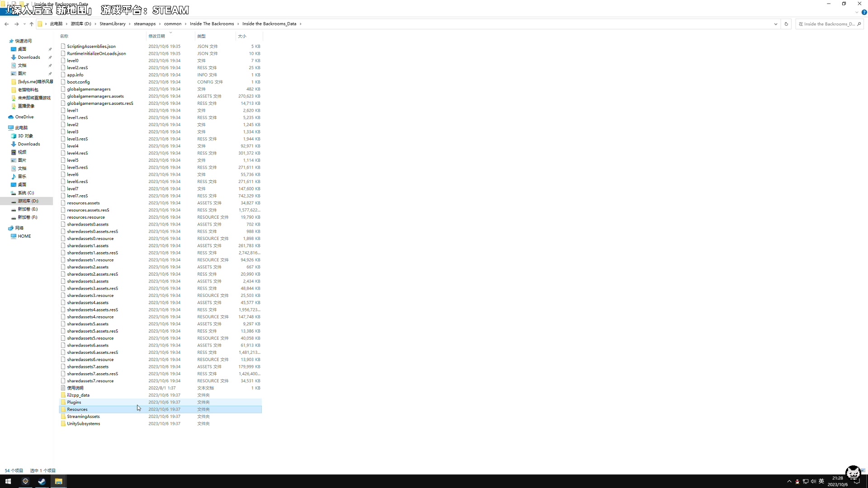Select 系统 (C:) drive in sidebar
The image size is (868, 488).
coord(26,193)
